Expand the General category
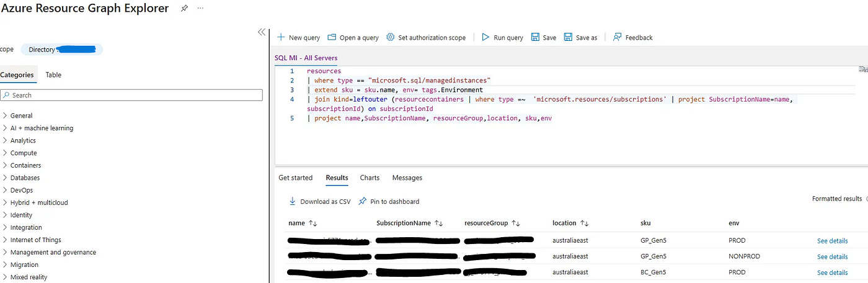Screen dimensions: 868x283 (5, 116)
